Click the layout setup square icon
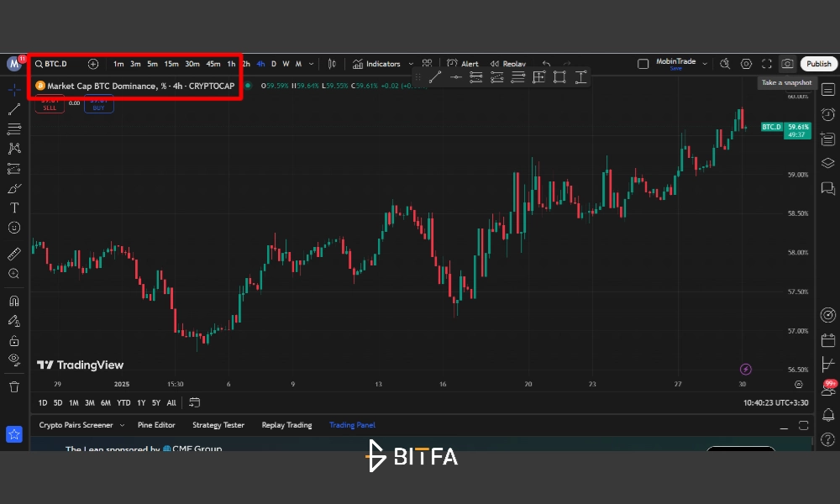 (x=643, y=64)
